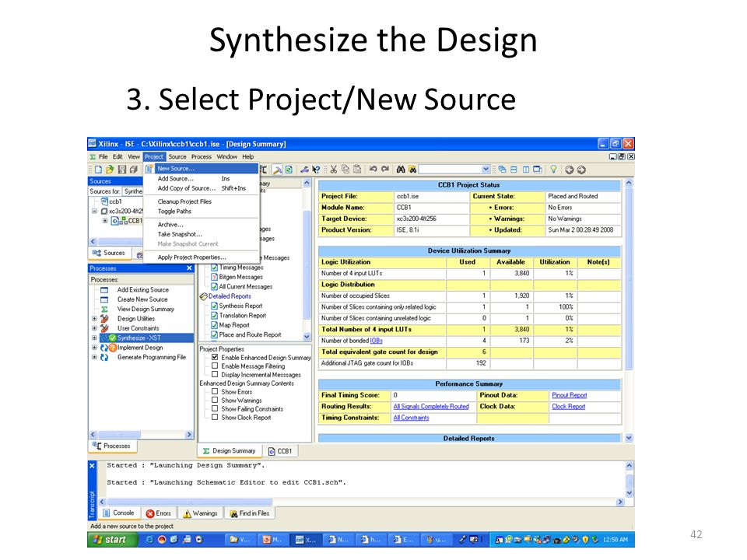Open the Clock Report link
The image size is (747, 560).
click(x=568, y=407)
